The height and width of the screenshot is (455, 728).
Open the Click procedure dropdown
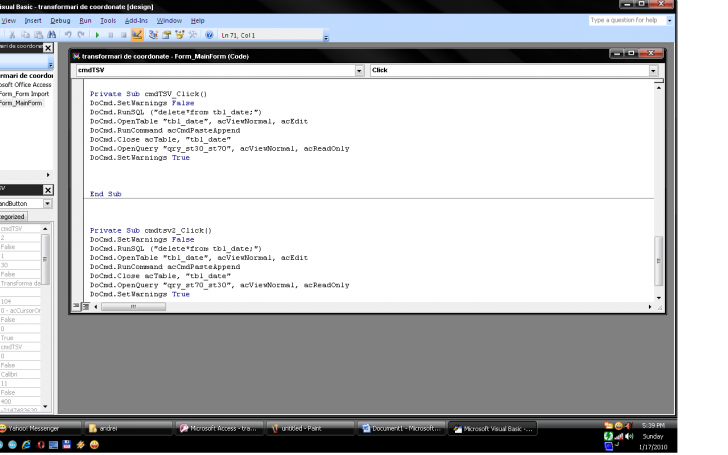click(653, 71)
